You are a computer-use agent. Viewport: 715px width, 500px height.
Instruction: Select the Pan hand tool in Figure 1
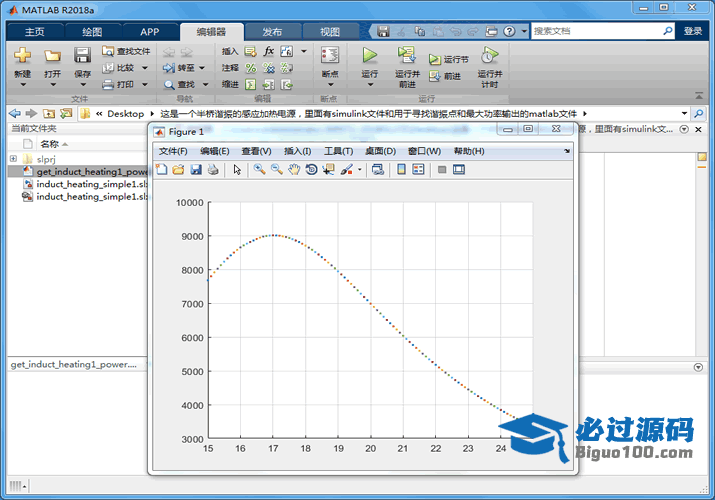(x=294, y=170)
